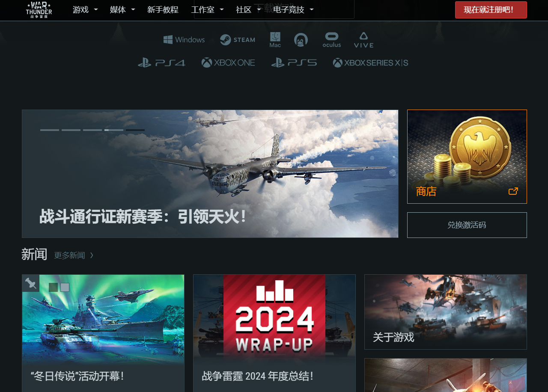Click the pushpin icon on the pinned news card
This screenshot has width=548, height=392.
tap(30, 283)
